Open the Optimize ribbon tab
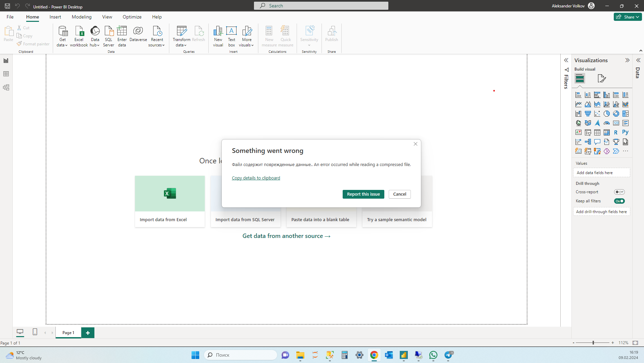 (x=132, y=17)
